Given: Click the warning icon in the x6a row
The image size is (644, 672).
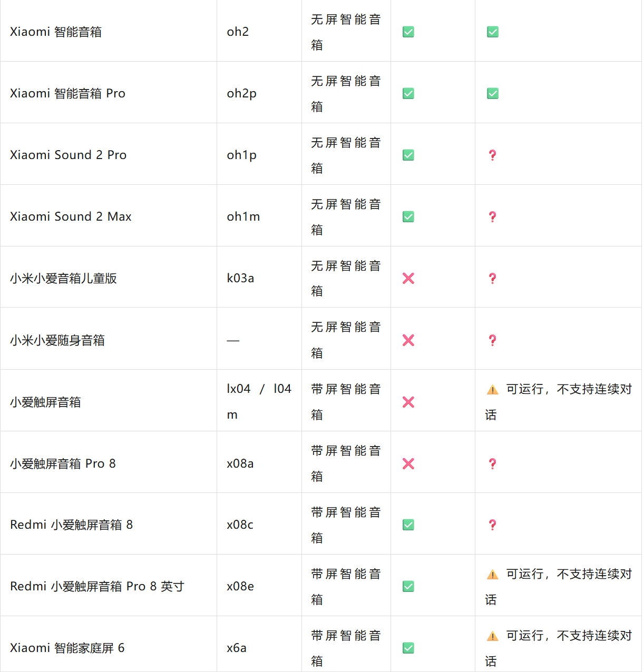Looking at the screenshot, I should (493, 636).
